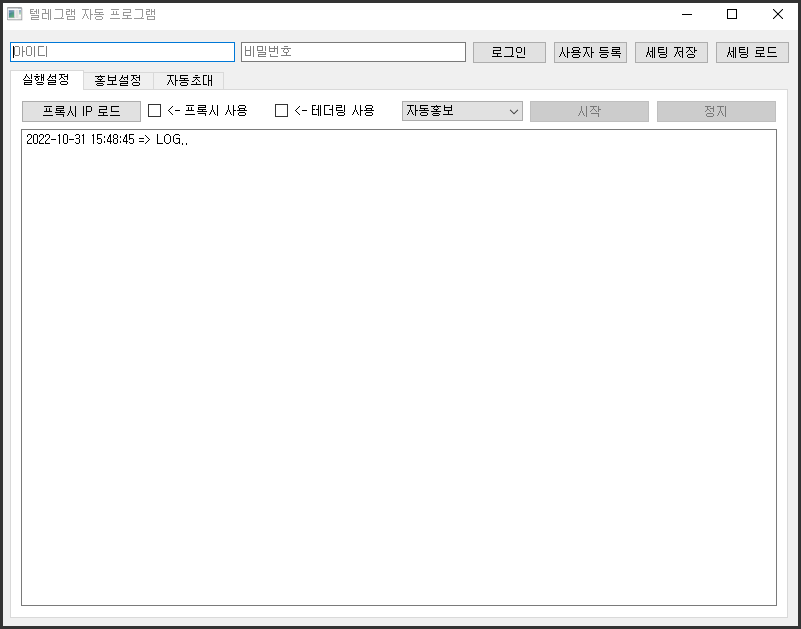This screenshot has height=629, width=801.
Task: Click the 정지 stop button
Action: point(716,111)
